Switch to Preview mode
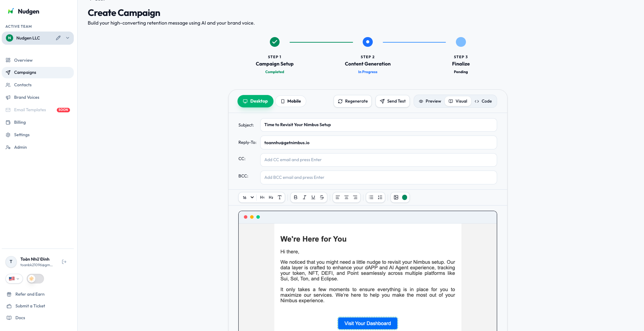 (x=430, y=101)
